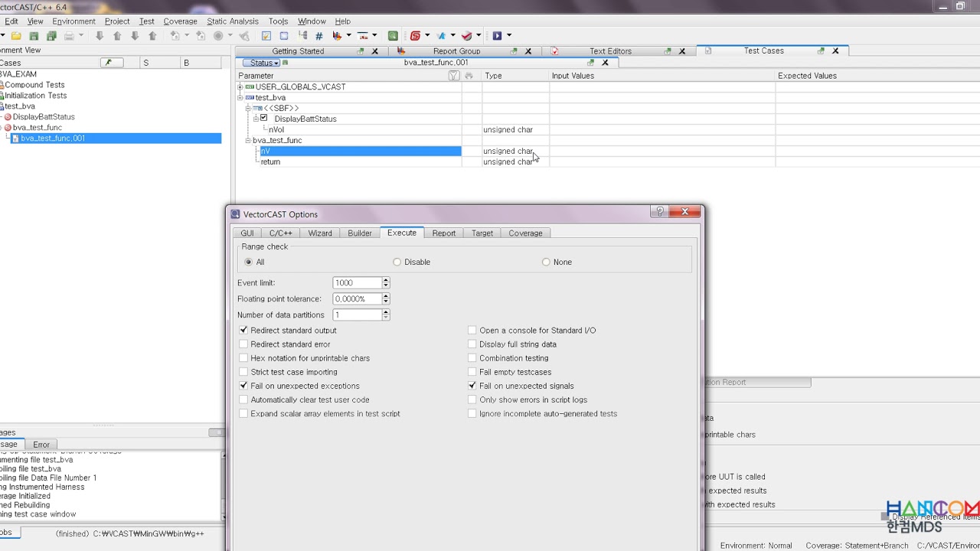The height and width of the screenshot is (551, 980).
Task: Increase the Event limit value
Action: [386, 280]
